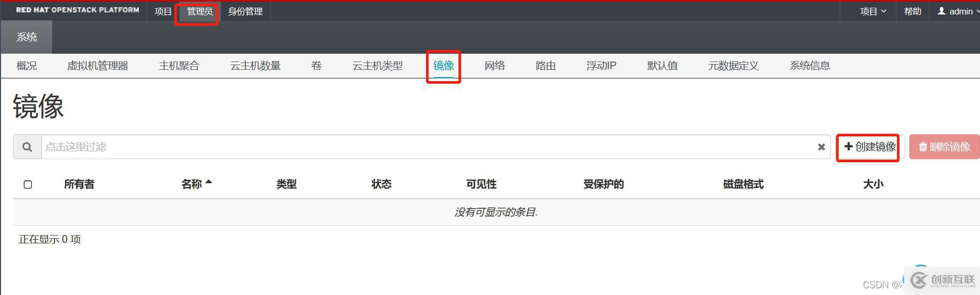Switch to the 镜像 tab
The image size is (980, 295).
[x=443, y=66]
